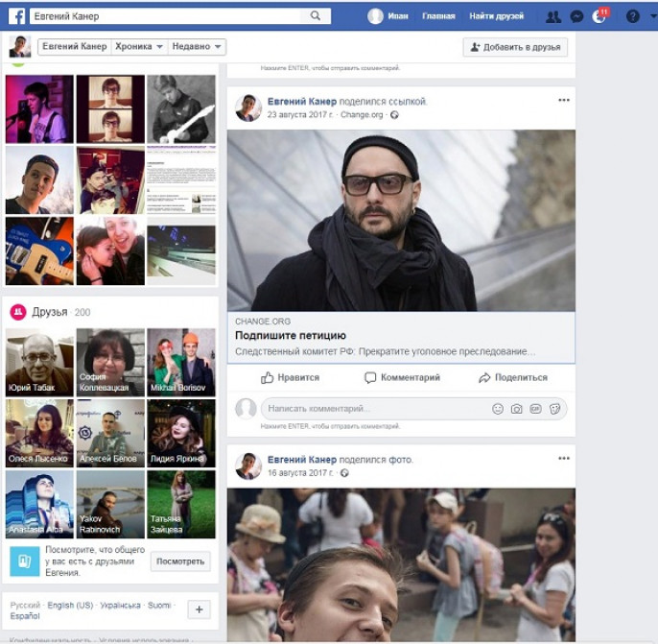Open document screenshot photo thumbnail
Image resolution: width=658 pixels, height=644 pixels.
[x=181, y=180]
